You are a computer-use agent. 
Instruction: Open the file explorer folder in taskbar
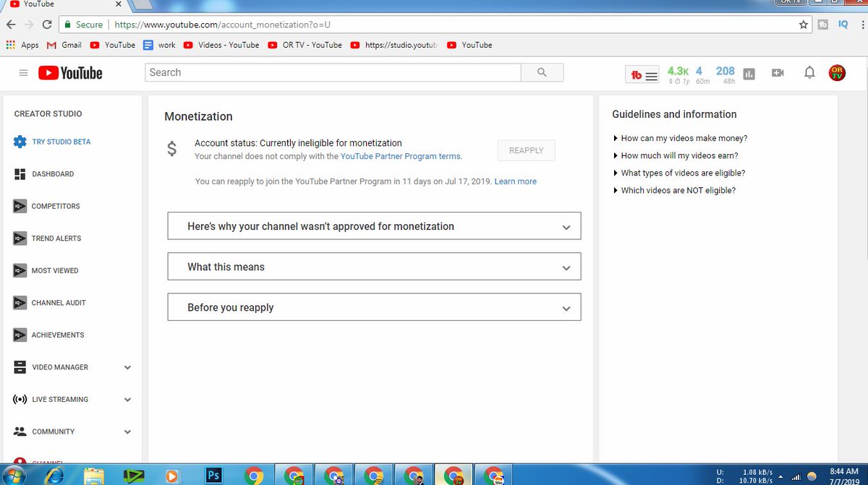[94, 475]
